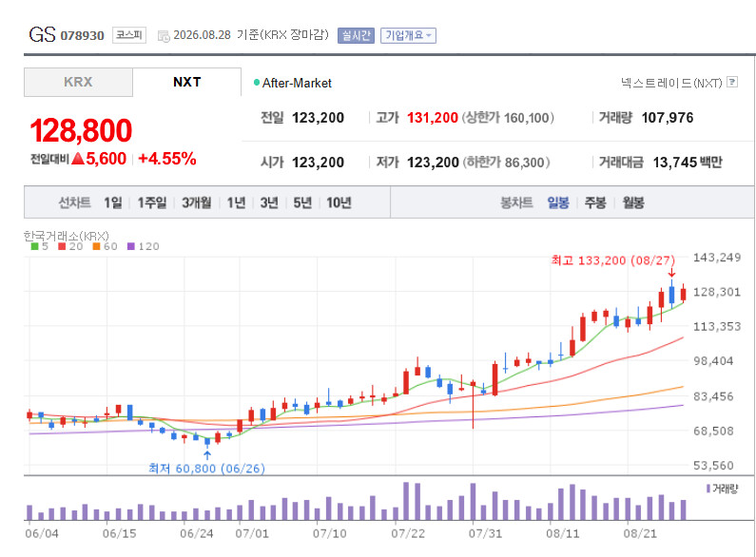
Task: Click the red 20-day moving average swatch
Action: (62, 247)
